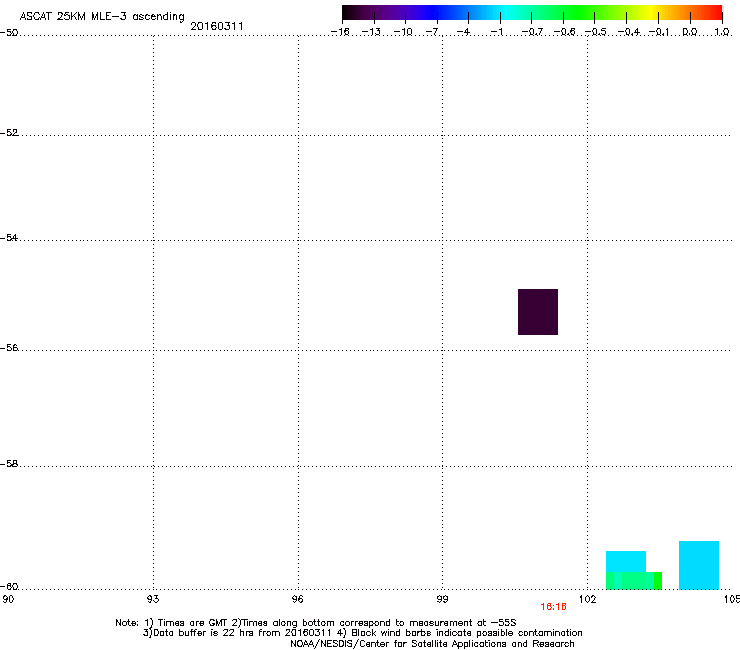This screenshot has height=650, width=740.
Task: Click the cyan data block near 105E
Action: point(698,565)
